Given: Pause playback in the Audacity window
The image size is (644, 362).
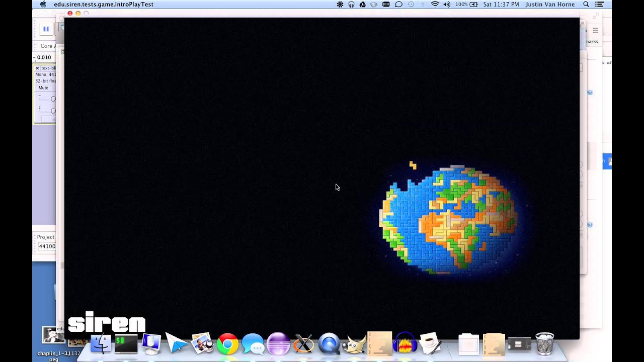Looking at the screenshot, I should pos(46,29).
